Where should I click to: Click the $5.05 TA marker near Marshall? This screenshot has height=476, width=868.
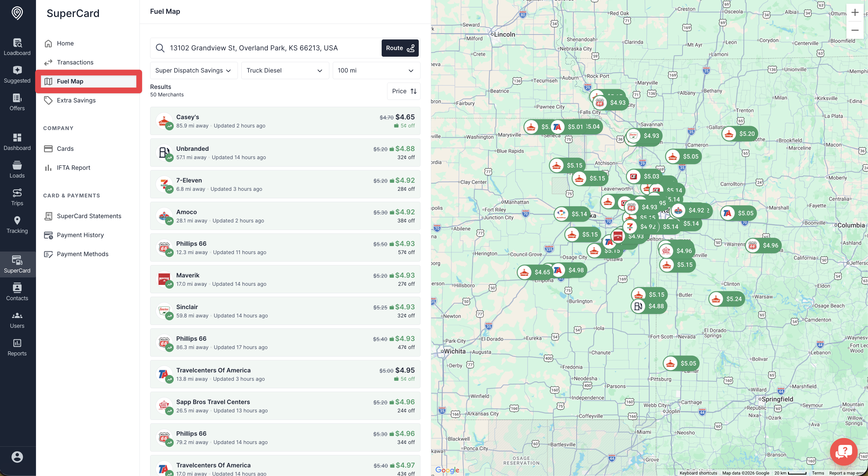tap(738, 213)
